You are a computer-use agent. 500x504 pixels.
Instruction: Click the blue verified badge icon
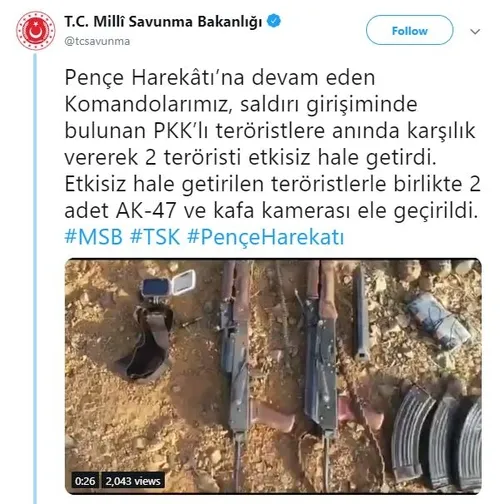click(274, 21)
